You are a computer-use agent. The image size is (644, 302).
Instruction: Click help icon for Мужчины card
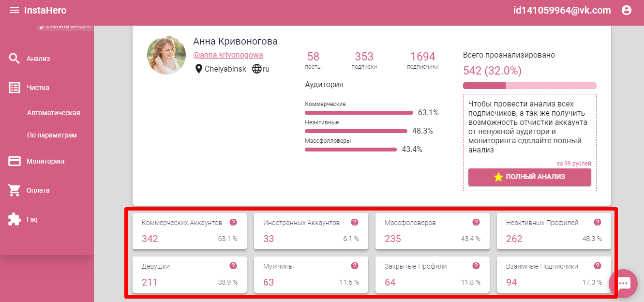(x=355, y=266)
